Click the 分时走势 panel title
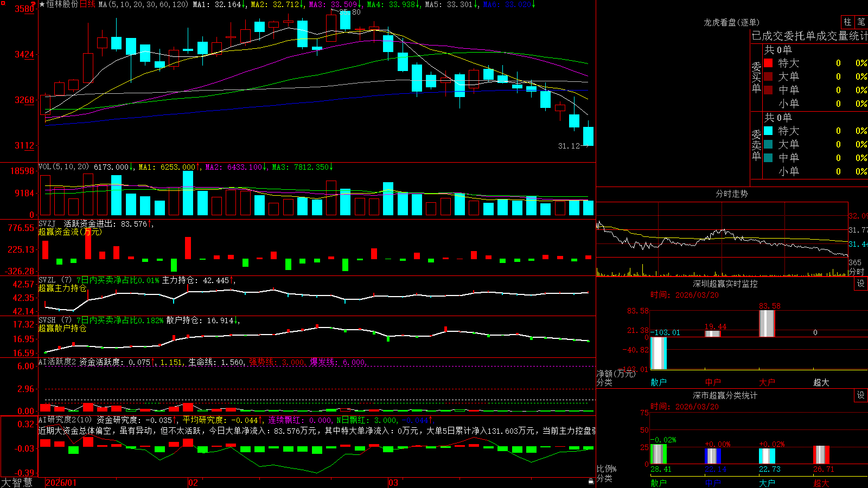 click(731, 194)
